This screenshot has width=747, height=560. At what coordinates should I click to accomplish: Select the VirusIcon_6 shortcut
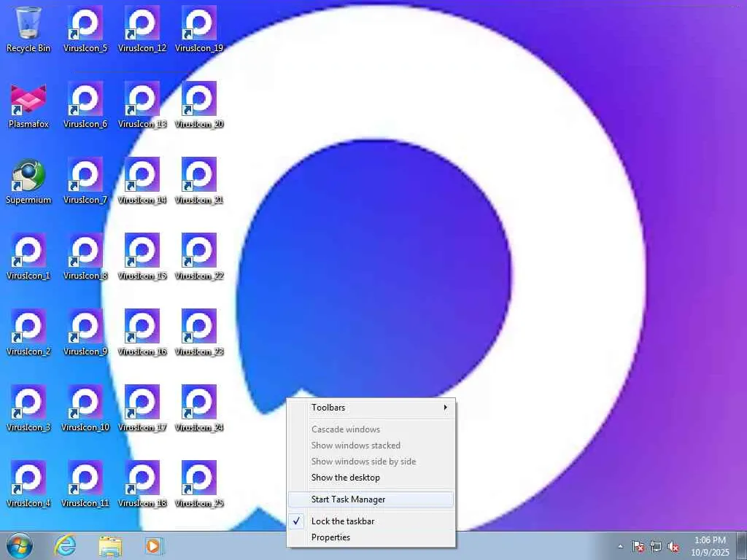point(85,105)
